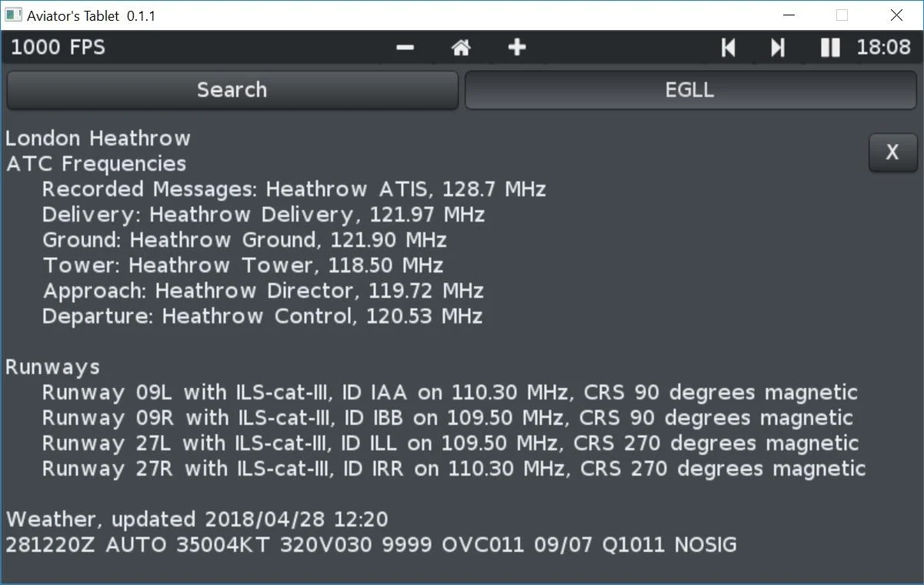
Task: Click the clock showing 18:08
Action: pyautogui.click(x=882, y=47)
